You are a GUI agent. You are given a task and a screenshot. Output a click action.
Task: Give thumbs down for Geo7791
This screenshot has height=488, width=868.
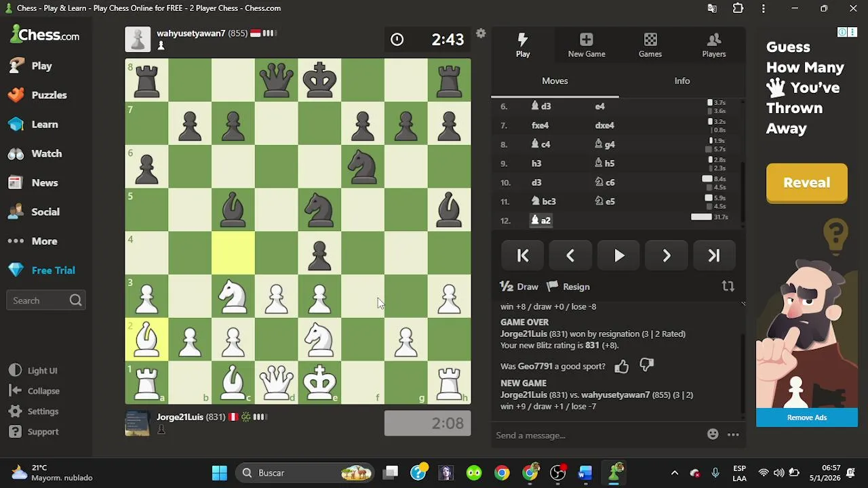click(x=647, y=366)
